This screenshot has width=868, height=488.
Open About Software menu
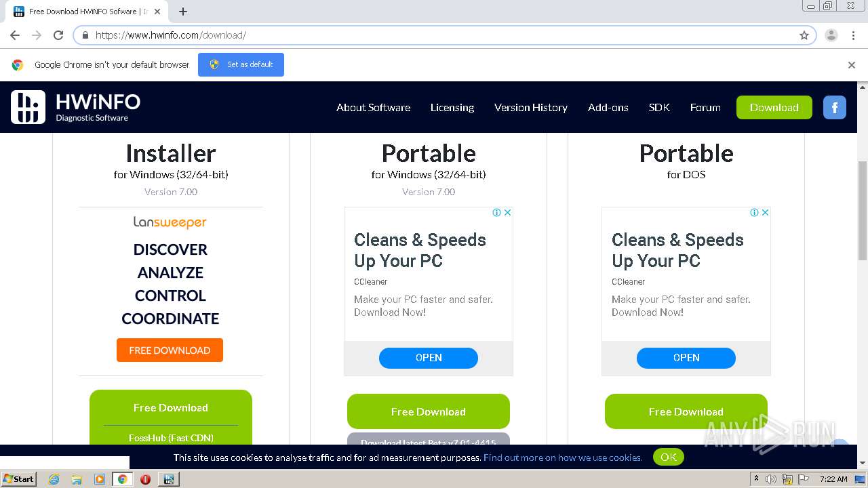pyautogui.click(x=373, y=107)
